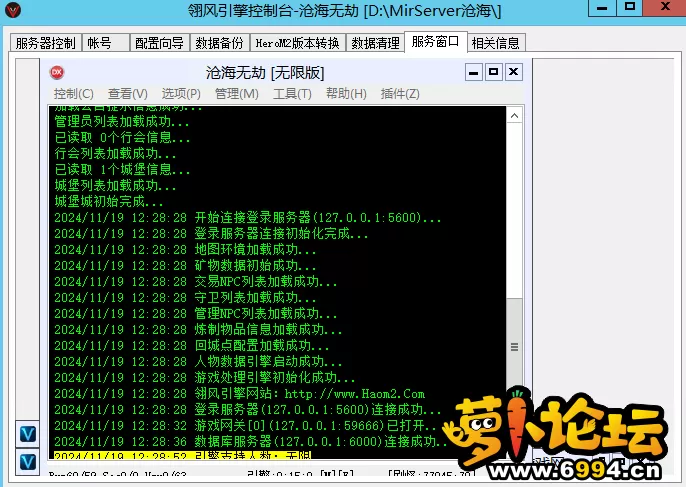
Task: Open the 选项(P) menu
Action: click(181, 94)
